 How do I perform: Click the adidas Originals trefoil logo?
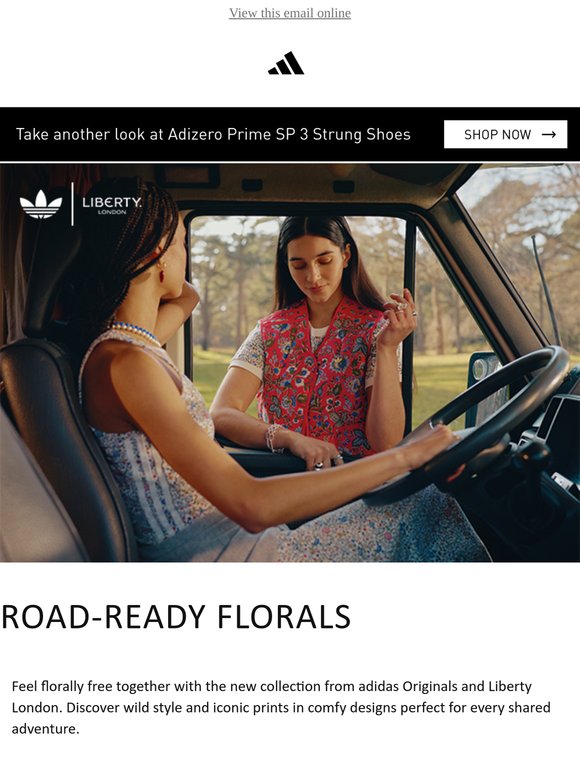pyautogui.click(x=41, y=204)
